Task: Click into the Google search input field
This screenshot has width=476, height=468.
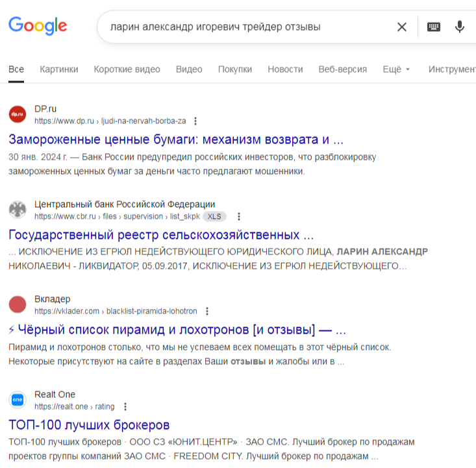Action: click(247, 27)
